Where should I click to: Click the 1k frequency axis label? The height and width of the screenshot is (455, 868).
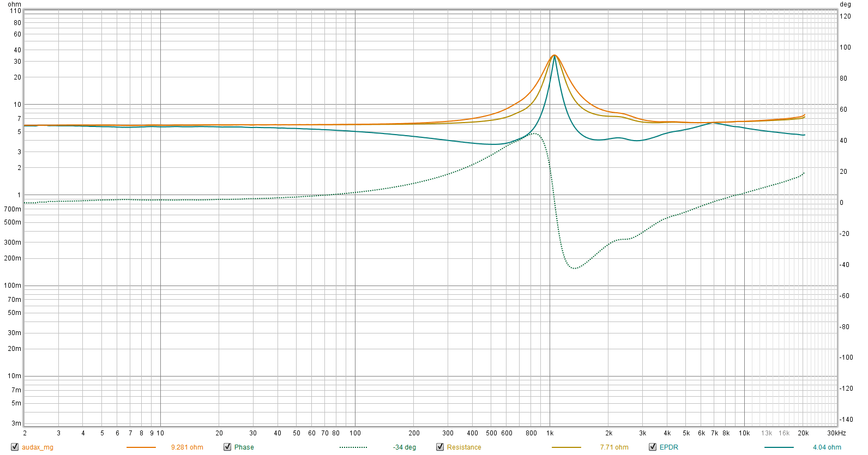pos(550,433)
